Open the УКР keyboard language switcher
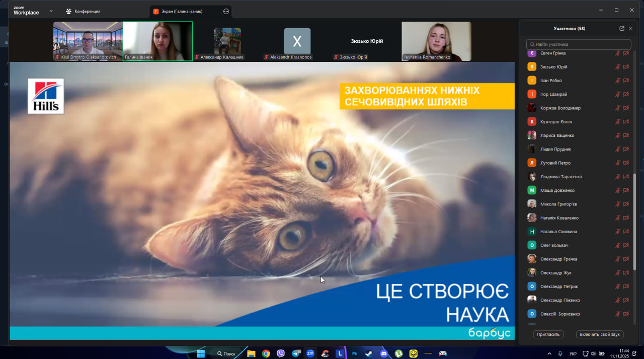 tap(573, 353)
